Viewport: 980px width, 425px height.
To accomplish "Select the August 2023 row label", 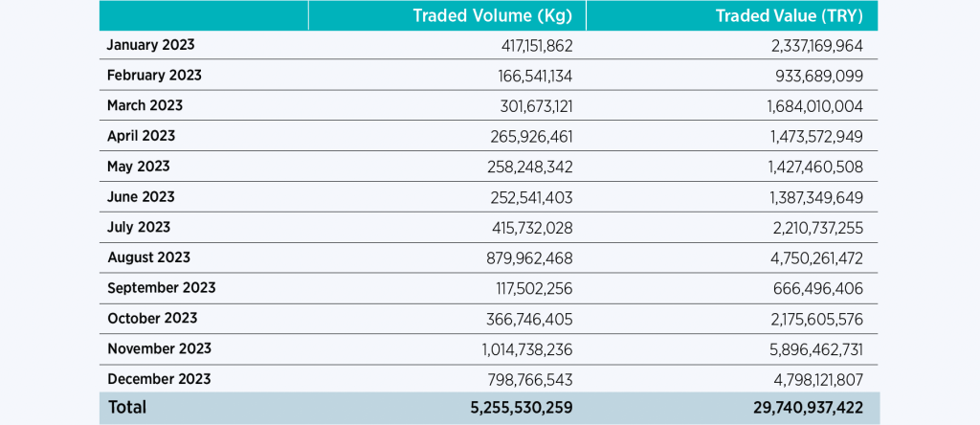I will point(148,257).
